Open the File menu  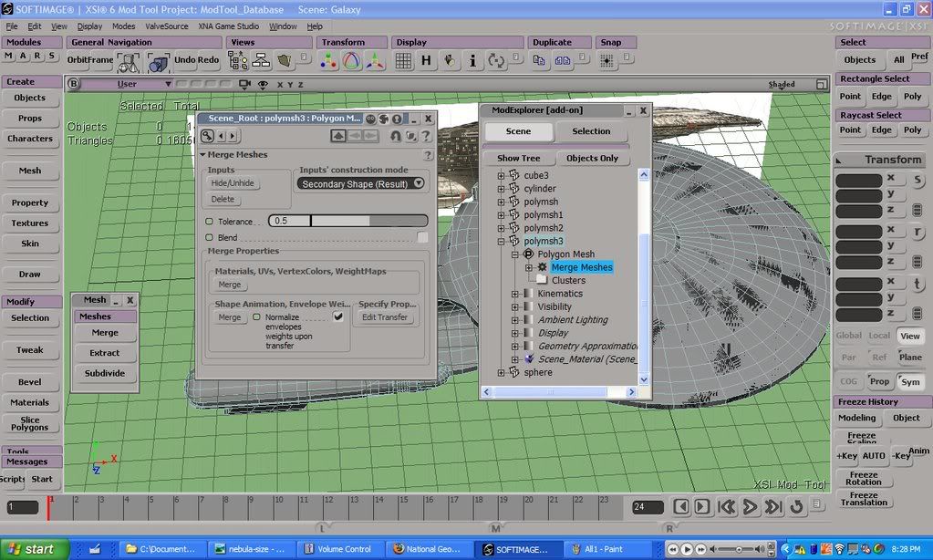[12, 26]
